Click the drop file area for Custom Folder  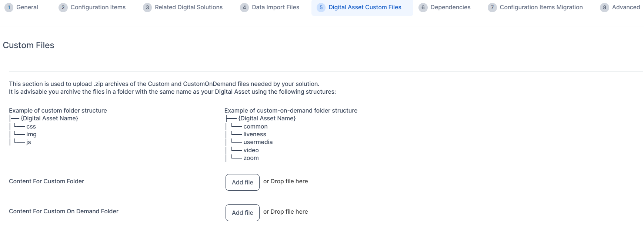coord(286,181)
